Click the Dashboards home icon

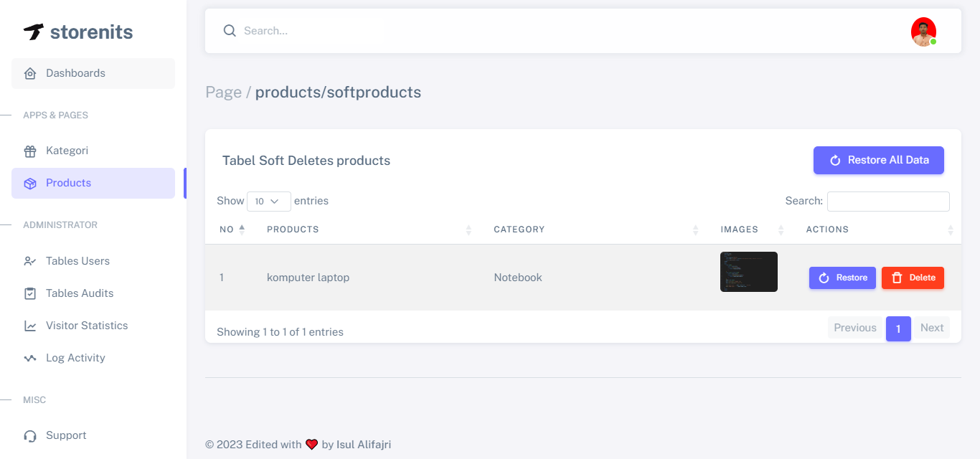click(x=30, y=73)
